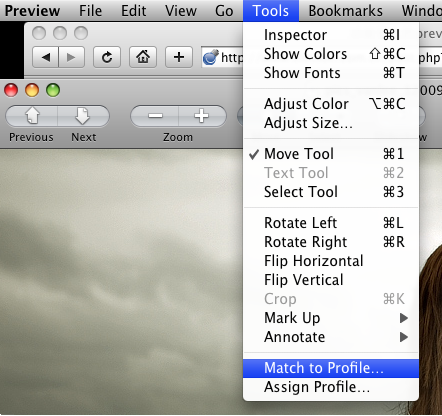The height and width of the screenshot is (416, 442).
Task: Close the Preview window with red button
Action: (x=11, y=90)
